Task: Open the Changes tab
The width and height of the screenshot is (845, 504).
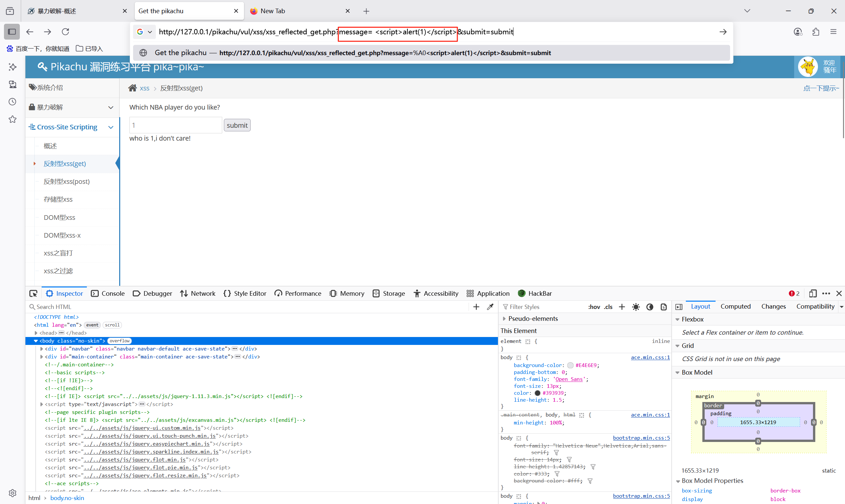Action: [773, 306]
